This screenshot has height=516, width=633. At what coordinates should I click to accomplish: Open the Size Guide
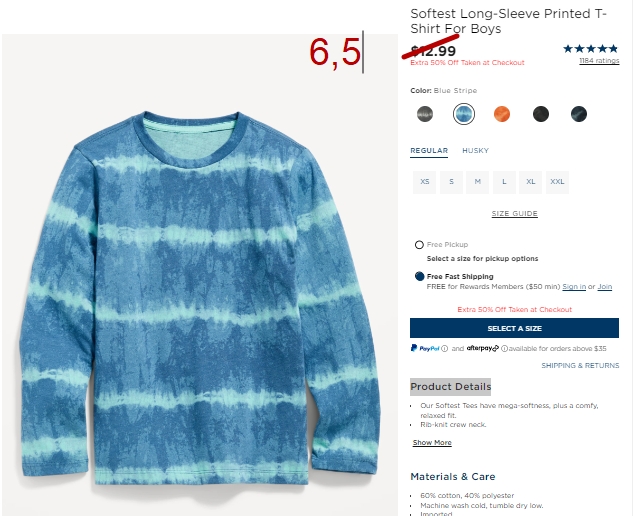click(x=514, y=213)
